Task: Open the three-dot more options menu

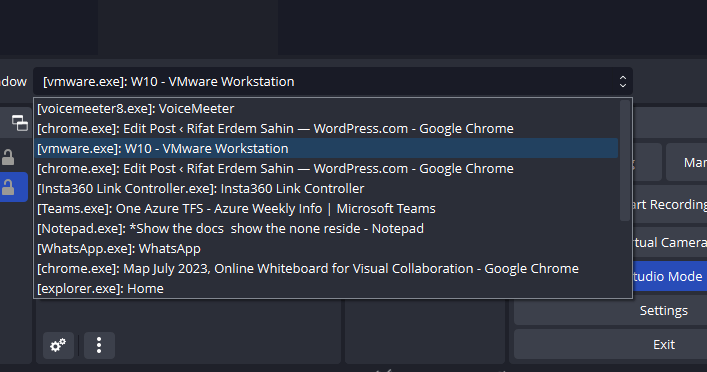Action: [99, 345]
